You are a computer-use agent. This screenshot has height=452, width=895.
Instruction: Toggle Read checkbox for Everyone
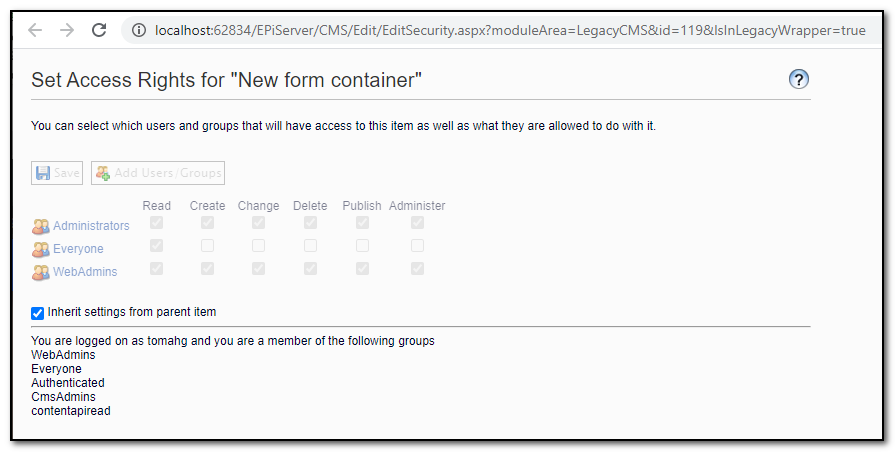tap(156, 245)
